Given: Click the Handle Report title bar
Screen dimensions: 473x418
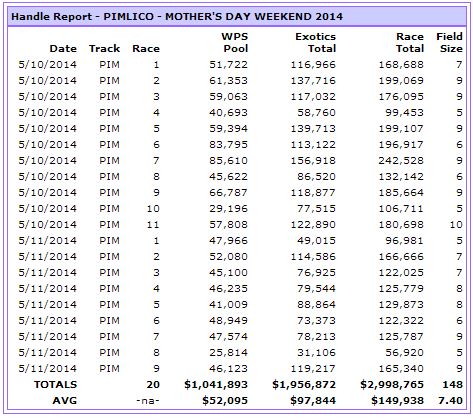Looking at the screenshot, I should pos(236,16).
